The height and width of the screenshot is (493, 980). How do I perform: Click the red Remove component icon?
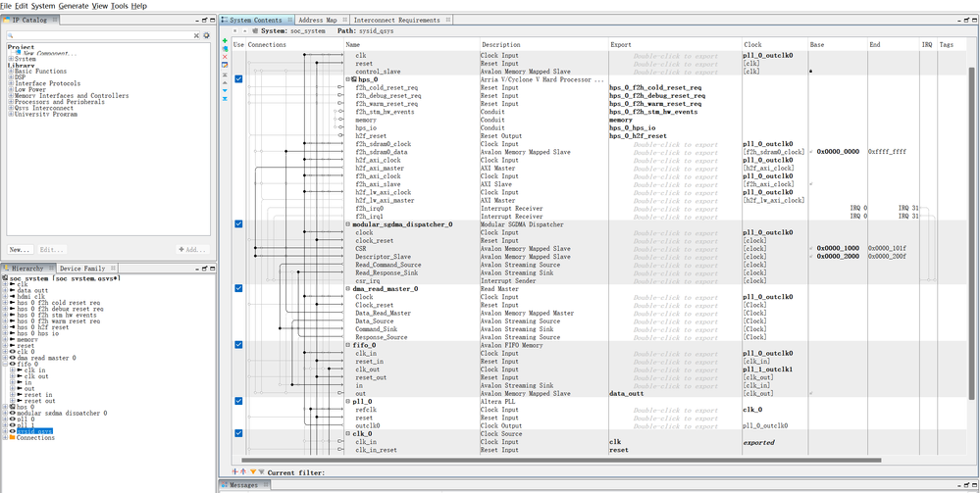[225, 56]
